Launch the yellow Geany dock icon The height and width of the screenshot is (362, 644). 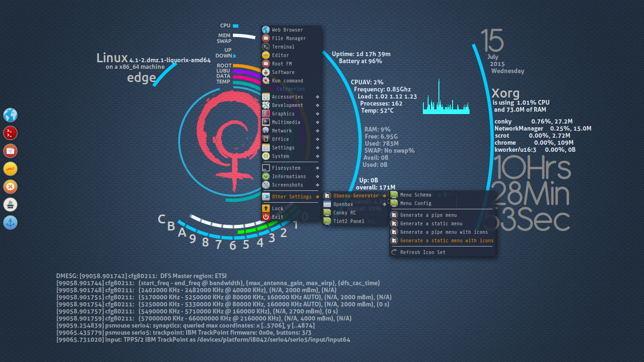[x=10, y=169]
